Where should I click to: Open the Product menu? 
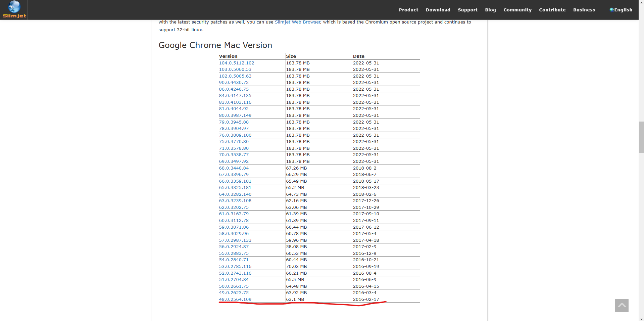click(408, 10)
